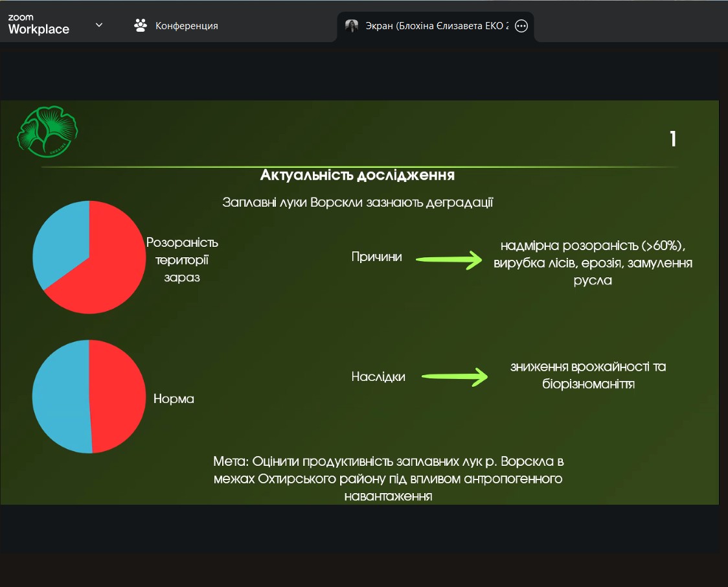Click the presenter avatar in the Экран tab
This screenshot has width=728, height=587.
pos(352,26)
